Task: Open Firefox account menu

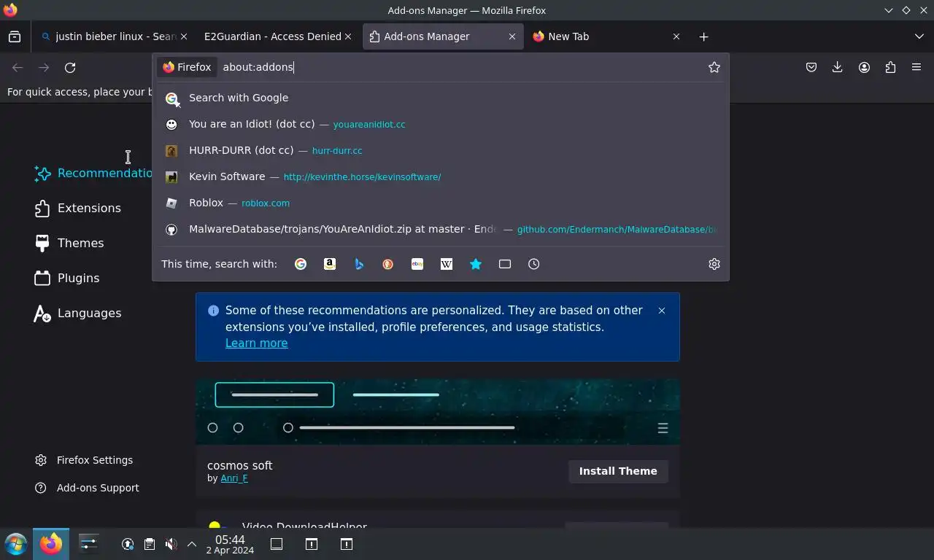Action: pyautogui.click(x=864, y=67)
